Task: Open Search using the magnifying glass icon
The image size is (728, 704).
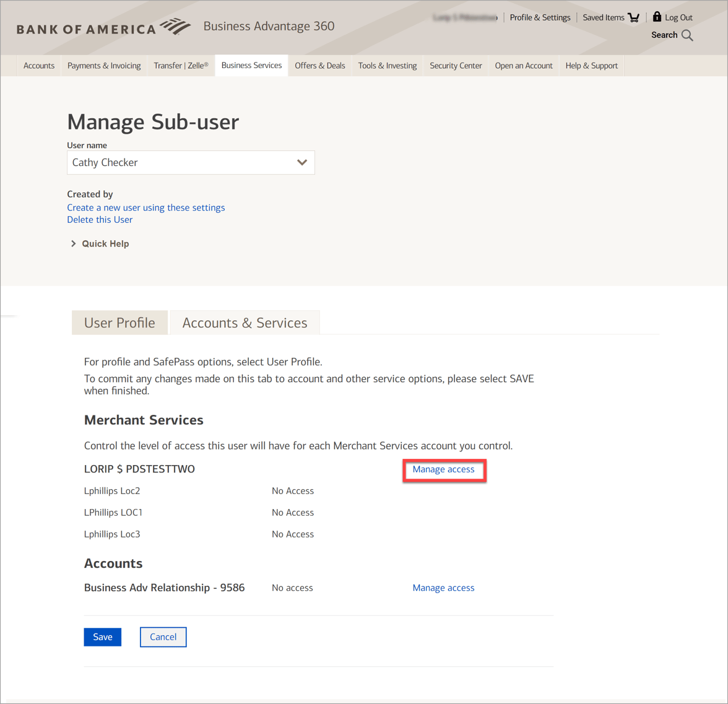Action: click(x=688, y=35)
